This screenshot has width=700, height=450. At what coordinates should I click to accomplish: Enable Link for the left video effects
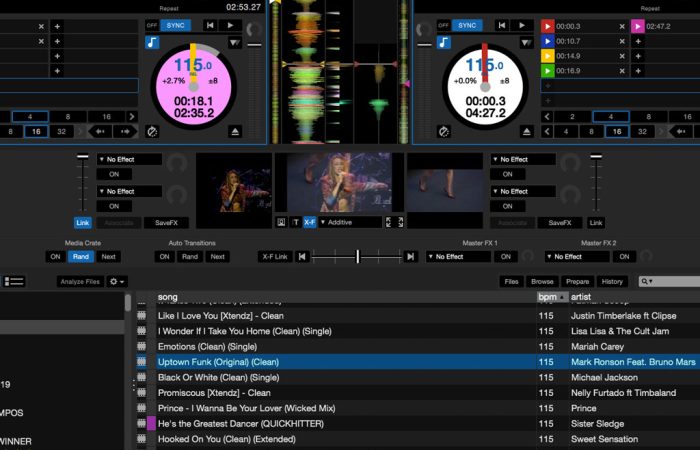coord(82,222)
